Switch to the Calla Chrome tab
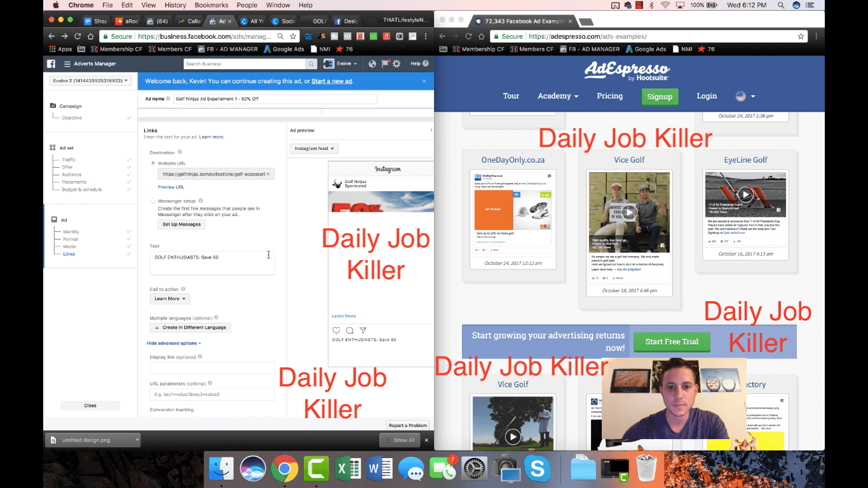 tap(190, 21)
